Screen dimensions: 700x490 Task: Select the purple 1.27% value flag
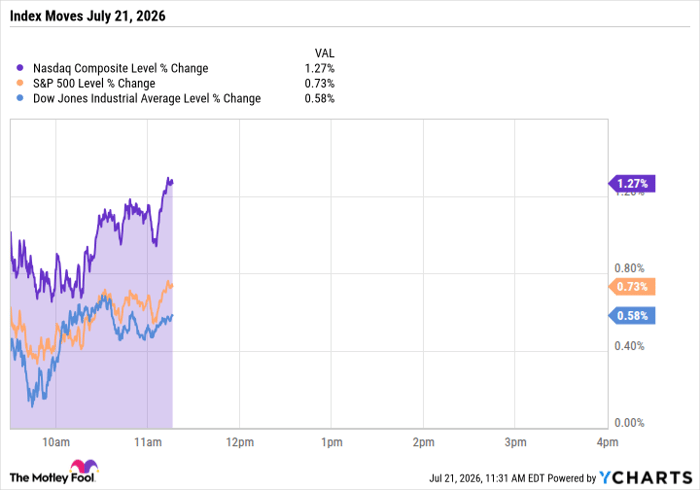coord(631,183)
